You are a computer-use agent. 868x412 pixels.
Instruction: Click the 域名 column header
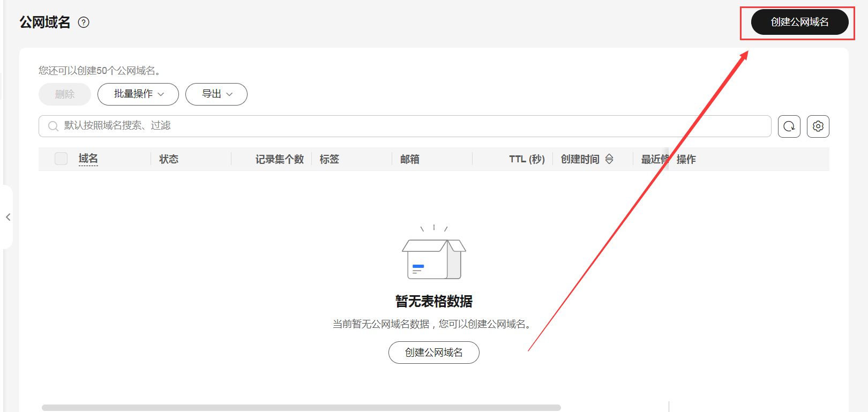tap(88, 159)
